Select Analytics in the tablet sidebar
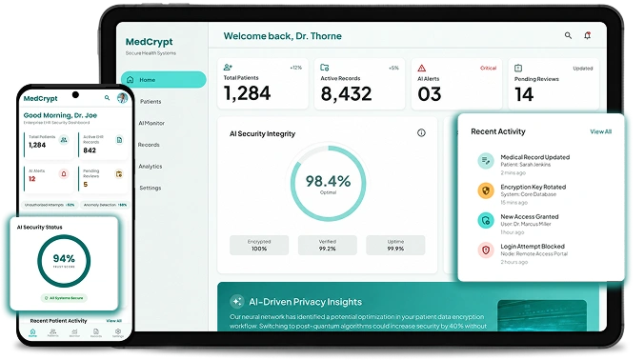 (150, 167)
